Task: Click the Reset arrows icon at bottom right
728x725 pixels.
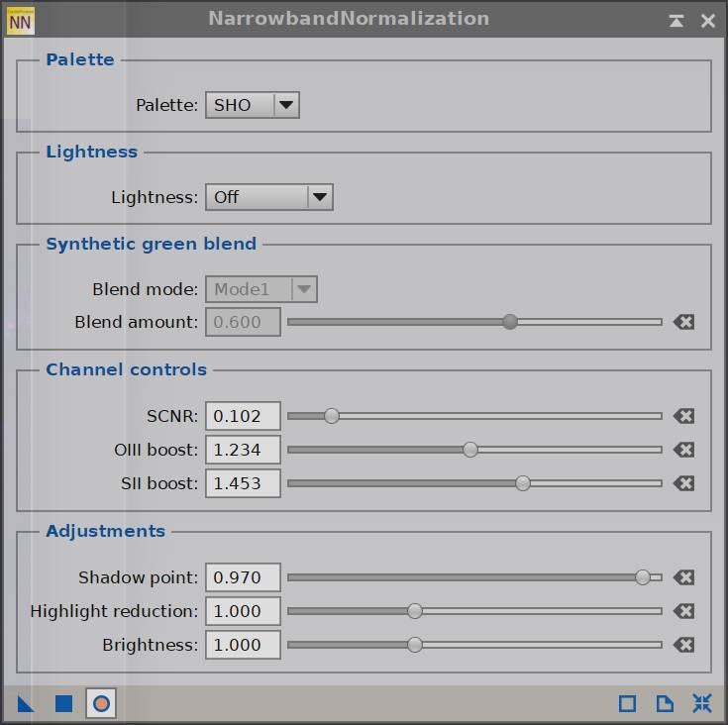Action: (x=702, y=703)
